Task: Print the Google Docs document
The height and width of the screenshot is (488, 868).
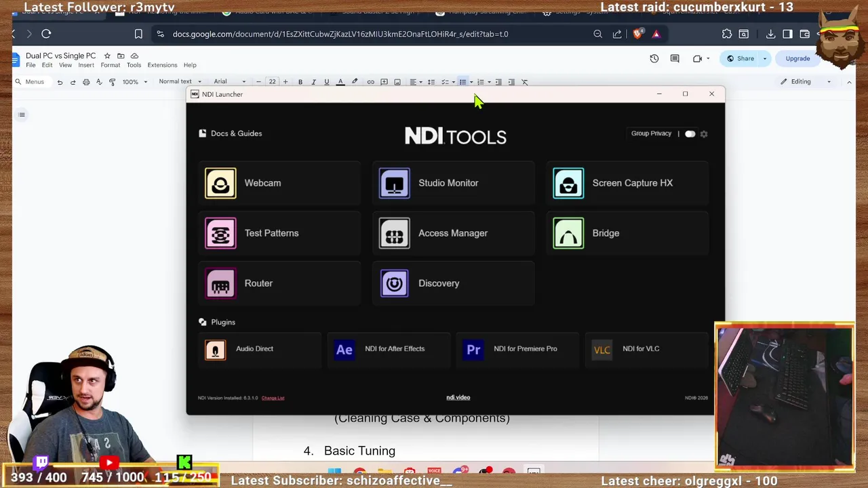Action: coord(86,82)
